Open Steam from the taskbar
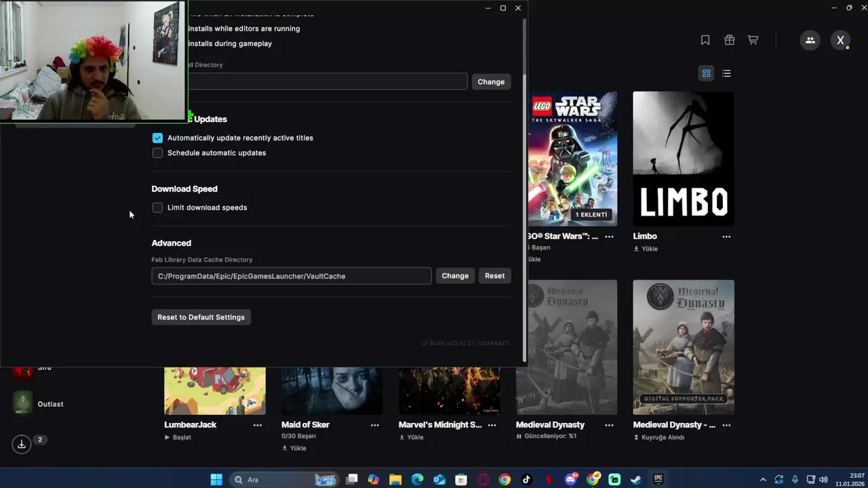This screenshot has width=868, height=488. pos(636,480)
